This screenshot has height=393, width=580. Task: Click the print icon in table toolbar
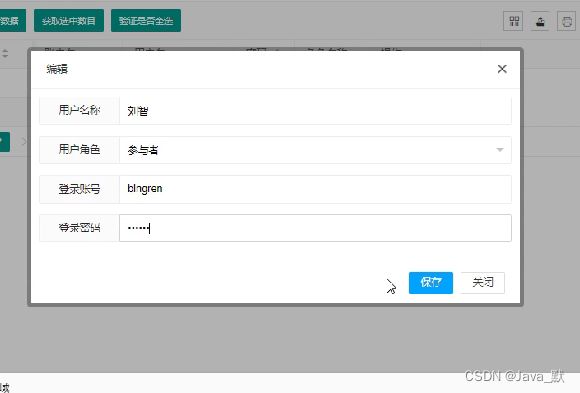(567, 21)
